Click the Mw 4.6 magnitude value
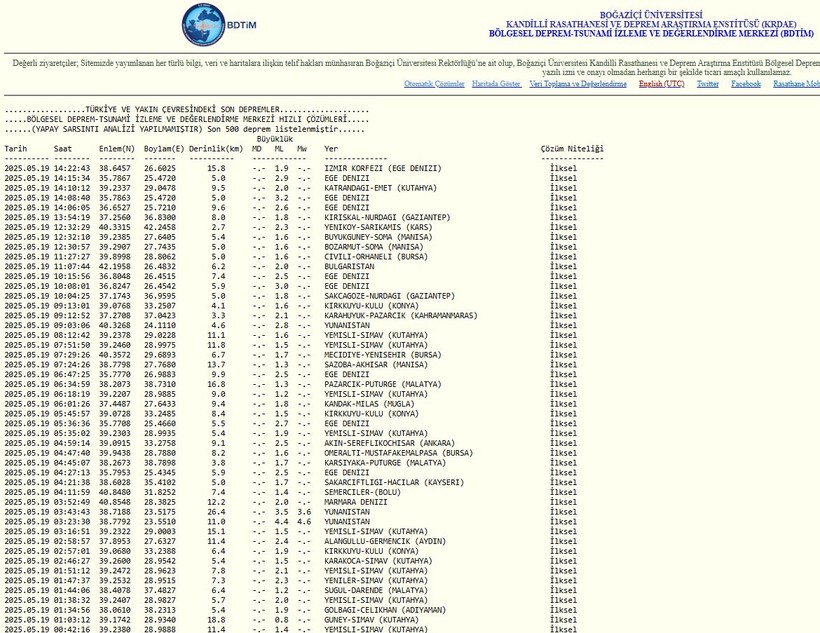Image resolution: width=820 pixels, height=633 pixels. [x=304, y=522]
